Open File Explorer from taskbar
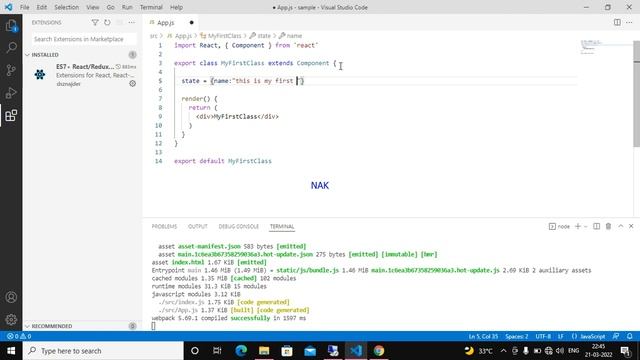Image resolution: width=640 pixels, height=360 pixels. click(x=264, y=351)
